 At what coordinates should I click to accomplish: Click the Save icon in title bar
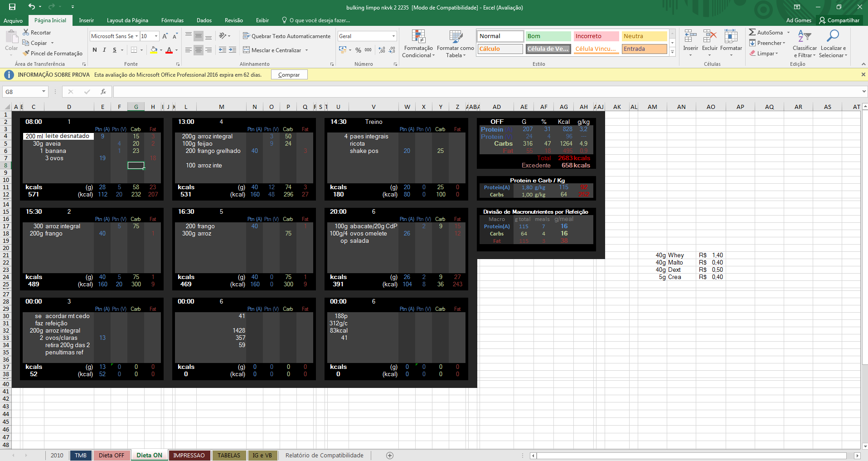click(x=12, y=7)
